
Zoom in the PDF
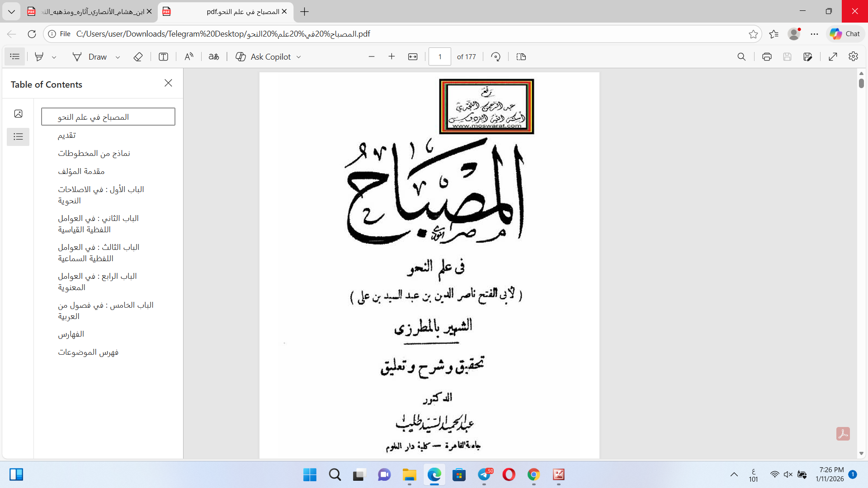point(392,56)
